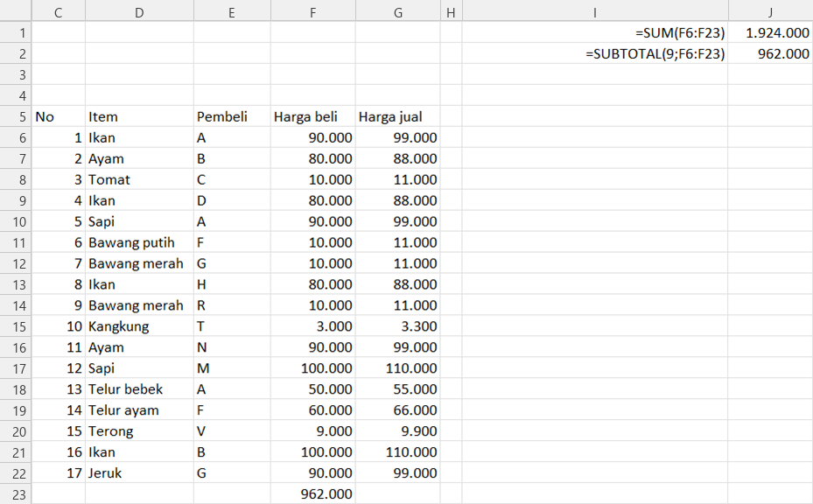Select row 1 header
The width and height of the screenshot is (813, 504).
point(16,32)
